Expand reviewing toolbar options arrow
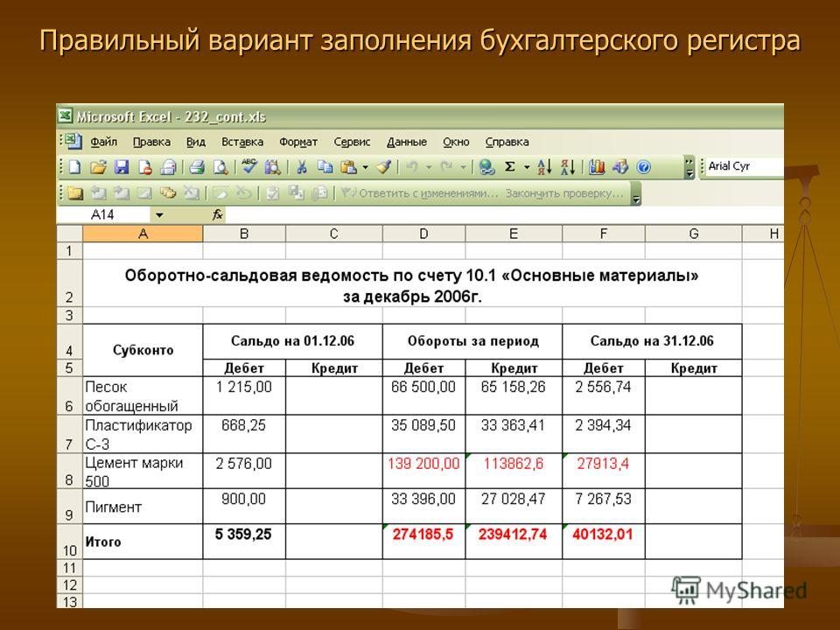The width and height of the screenshot is (840, 630). (636, 192)
